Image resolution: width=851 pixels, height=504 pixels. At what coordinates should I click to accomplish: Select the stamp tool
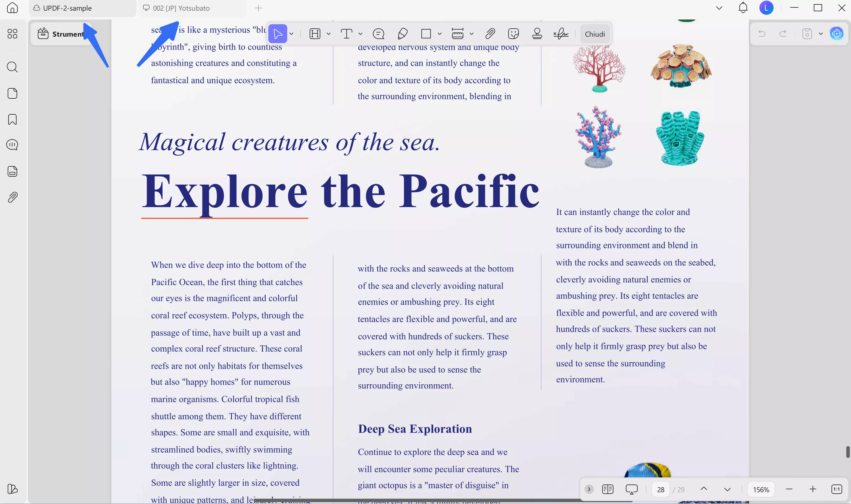coord(537,34)
